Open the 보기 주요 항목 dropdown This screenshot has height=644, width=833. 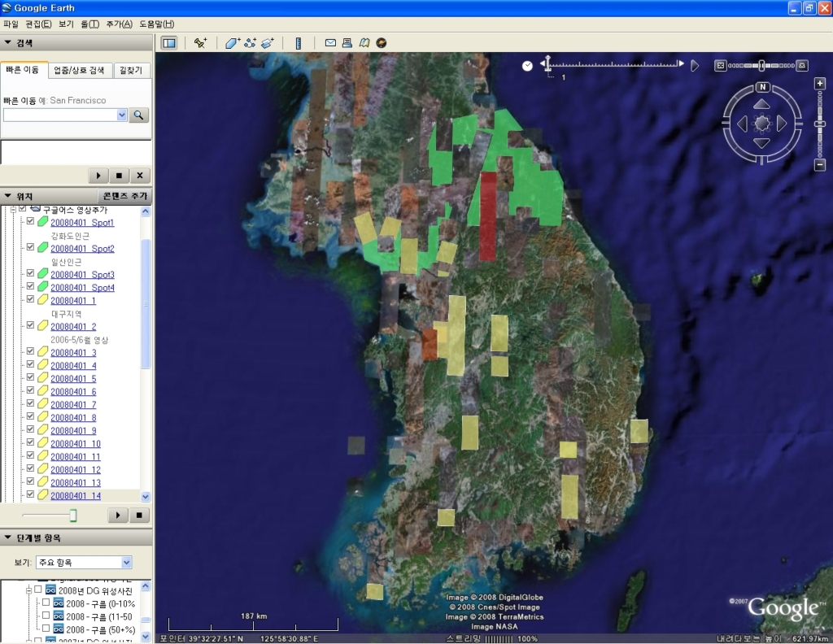pyautogui.click(x=84, y=562)
